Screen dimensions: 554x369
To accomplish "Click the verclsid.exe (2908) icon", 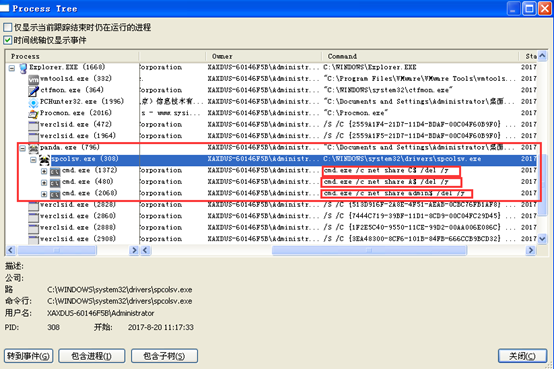I will coord(33,240).
